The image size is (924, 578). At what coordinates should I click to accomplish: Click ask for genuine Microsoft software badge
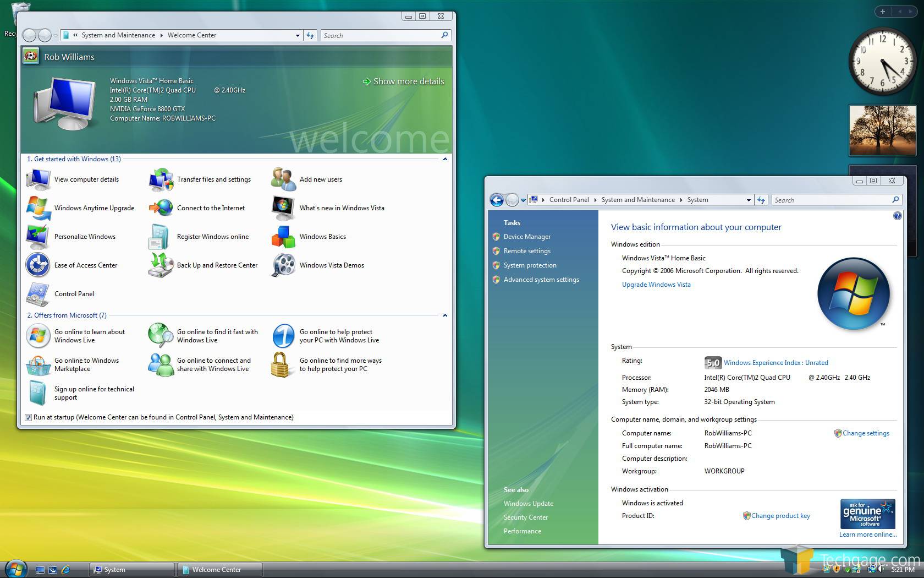pyautogui.click(x=867, y=514)
